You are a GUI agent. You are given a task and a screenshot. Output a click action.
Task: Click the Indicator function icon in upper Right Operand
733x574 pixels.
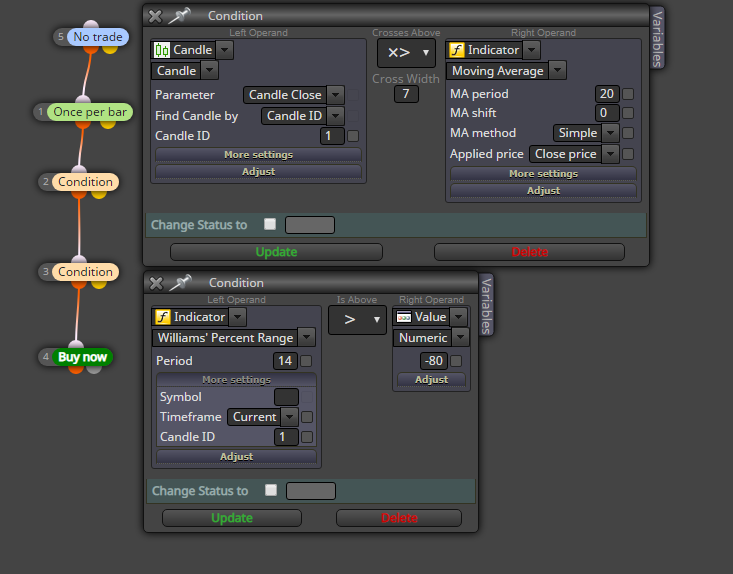456,50
